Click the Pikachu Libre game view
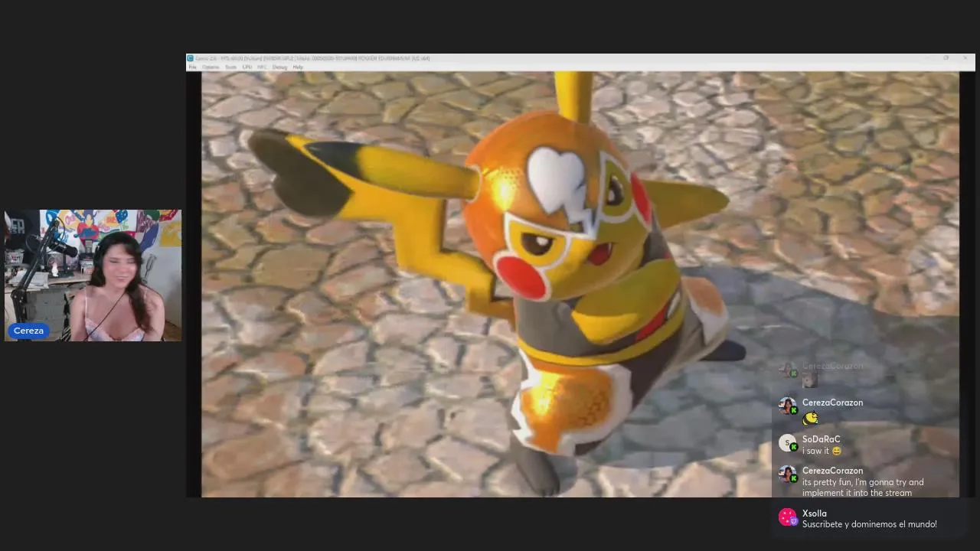 tap(580, 284)
